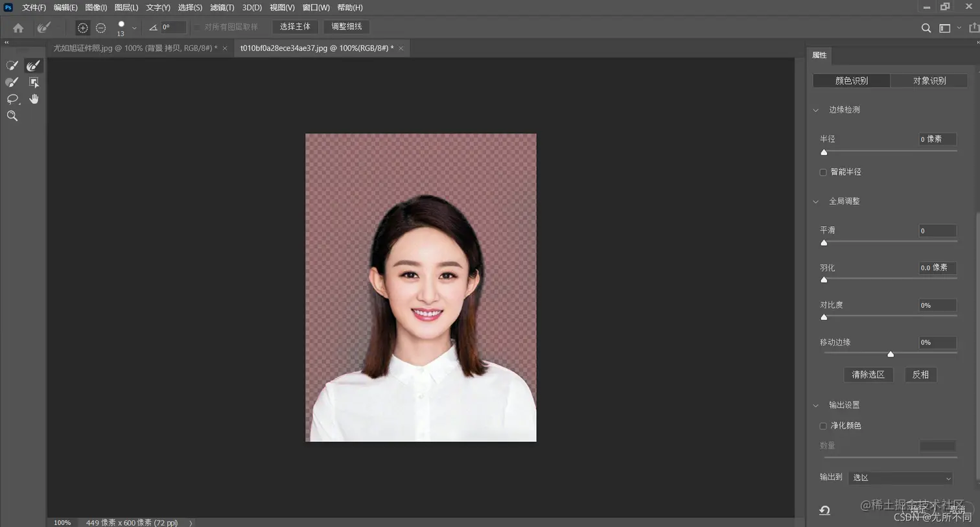The width and height of the screenshot is (980, 527).
Task: Select the Hand tool
Action: tap(33, 99)
